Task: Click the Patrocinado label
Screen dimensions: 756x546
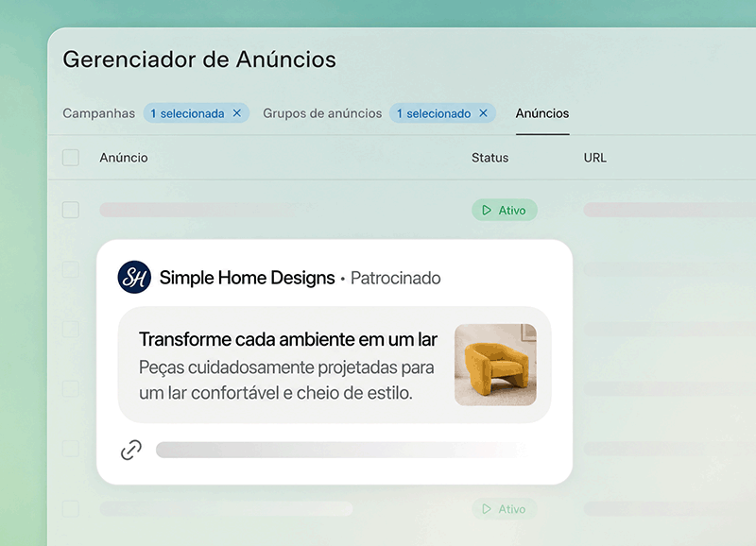Action: point(395,278)
